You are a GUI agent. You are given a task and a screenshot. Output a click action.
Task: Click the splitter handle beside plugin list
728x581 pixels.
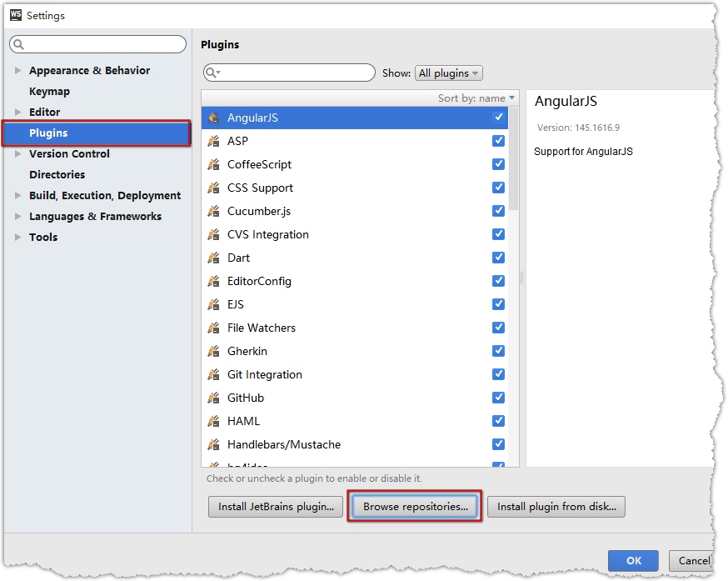(x=522, y=278)
